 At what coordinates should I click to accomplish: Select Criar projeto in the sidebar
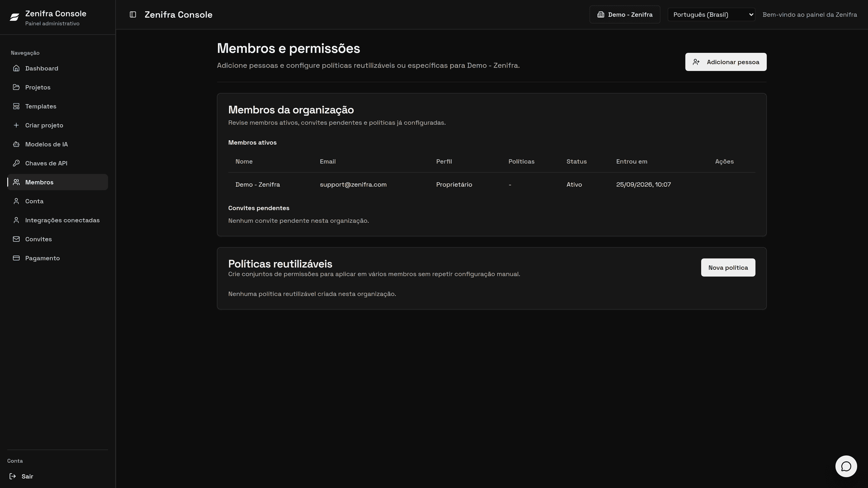coord(57,125)
